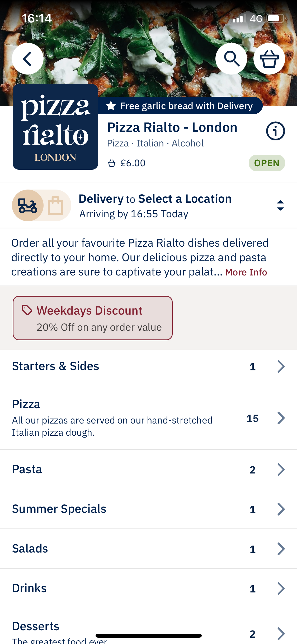Expand the delivery location selector arrows

point(280,205)
